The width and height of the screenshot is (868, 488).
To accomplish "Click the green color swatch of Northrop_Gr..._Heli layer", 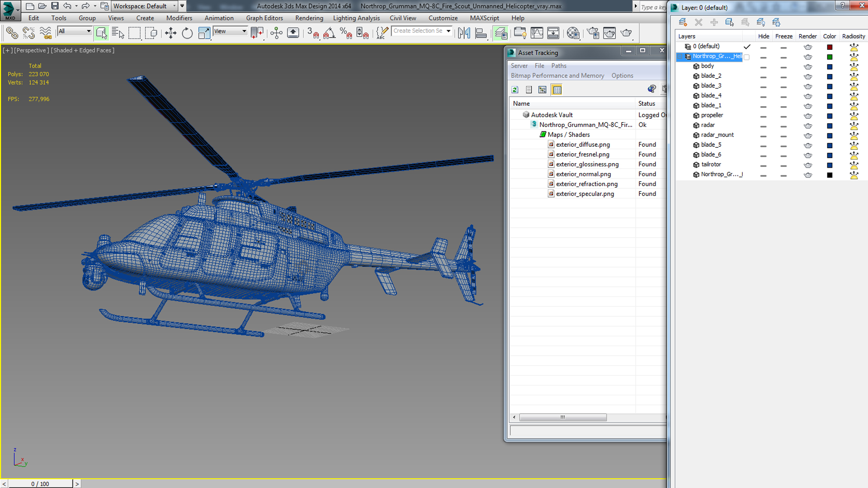I will [830, 57].
